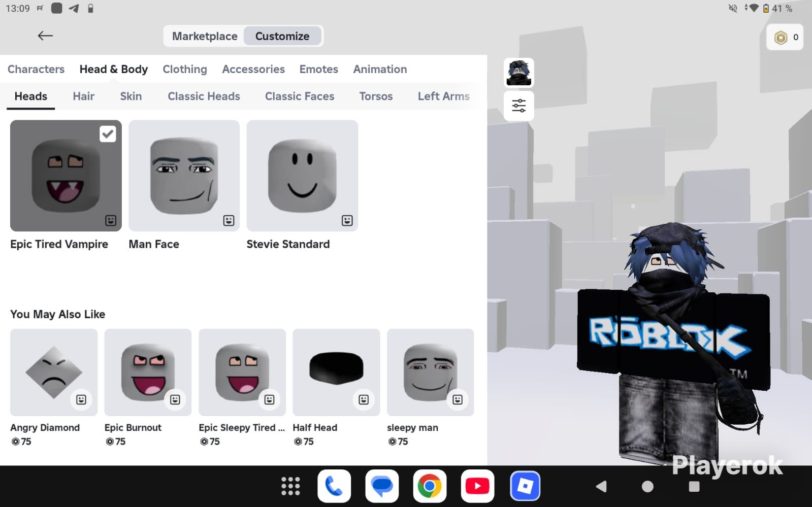Image resolution: width=812 pixels, height=507 pixels.
Task: Switch to the Hair subtab
Action: pyautogui.click(x=84, y=96)
